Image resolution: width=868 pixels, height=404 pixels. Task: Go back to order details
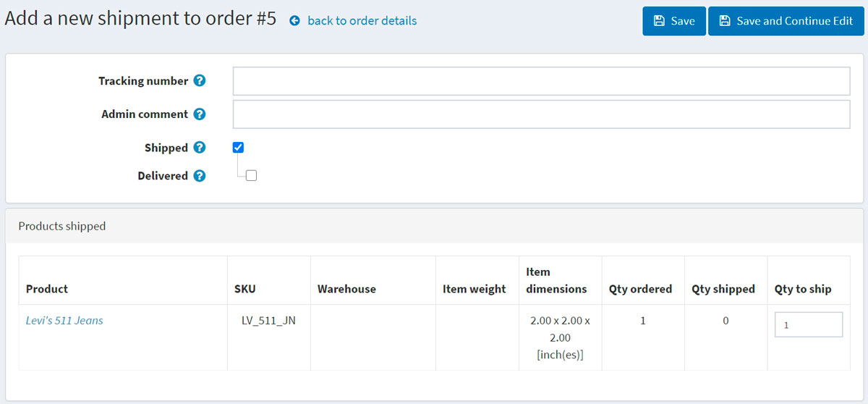362,21
